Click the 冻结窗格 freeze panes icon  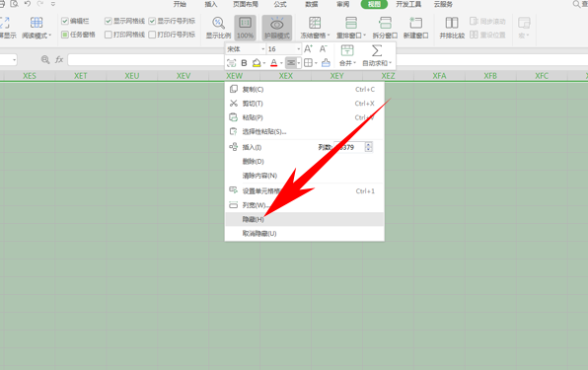click(315, 23)
